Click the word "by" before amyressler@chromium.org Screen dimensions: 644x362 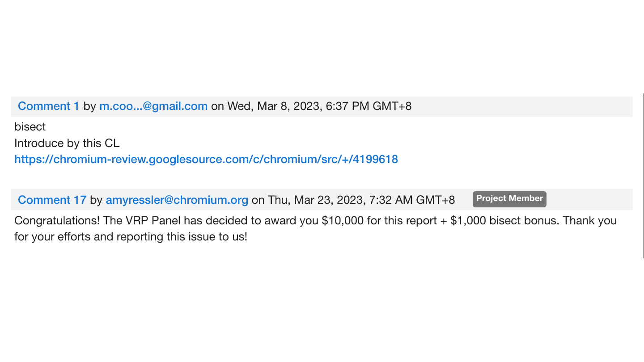[96, 200]
